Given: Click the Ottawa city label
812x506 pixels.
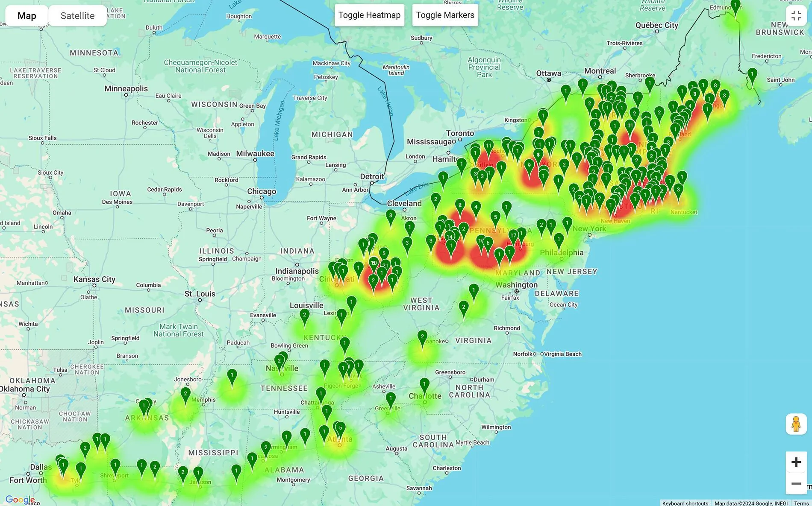Looking at the screenshot, I should tap(549, 73).
